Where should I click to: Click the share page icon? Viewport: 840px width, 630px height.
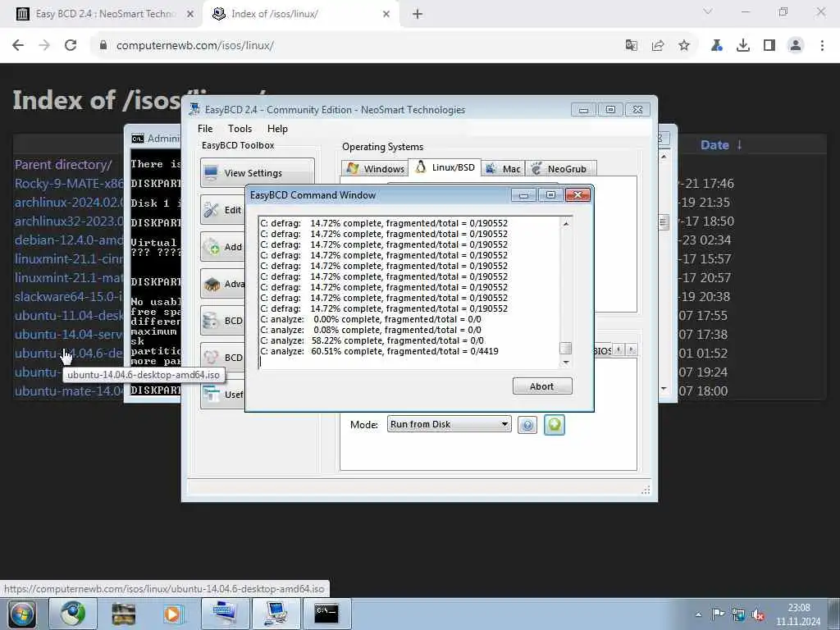[658, 46]
